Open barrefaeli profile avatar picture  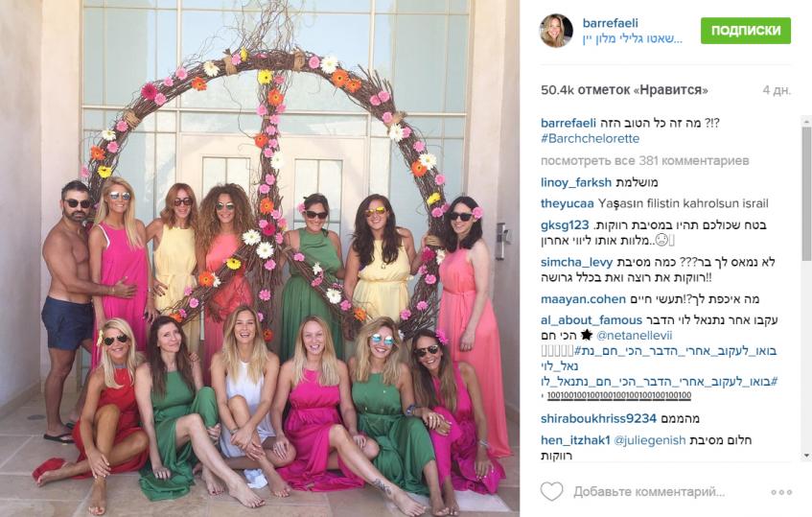(556, 31)
